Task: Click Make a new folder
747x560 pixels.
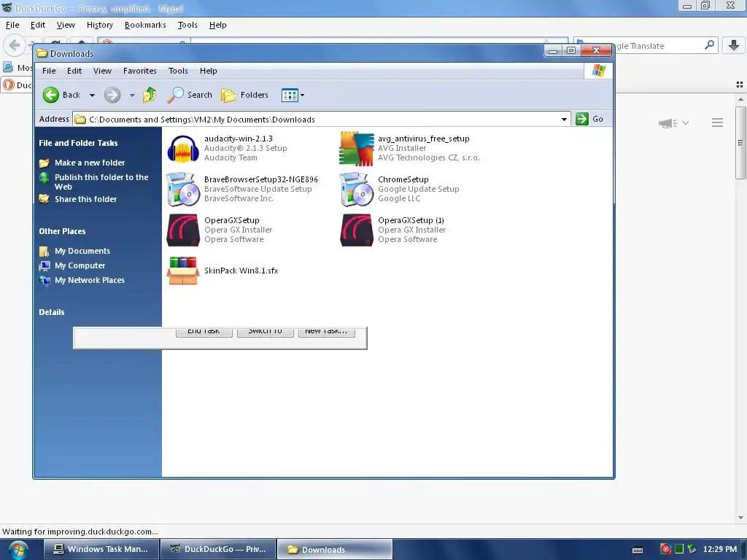Action: [90, 163]
